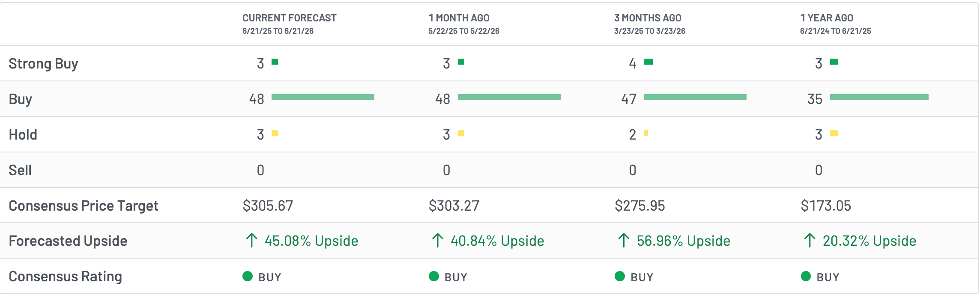Click the Sell row label
980x298 pixels.
tap(20, 170)
